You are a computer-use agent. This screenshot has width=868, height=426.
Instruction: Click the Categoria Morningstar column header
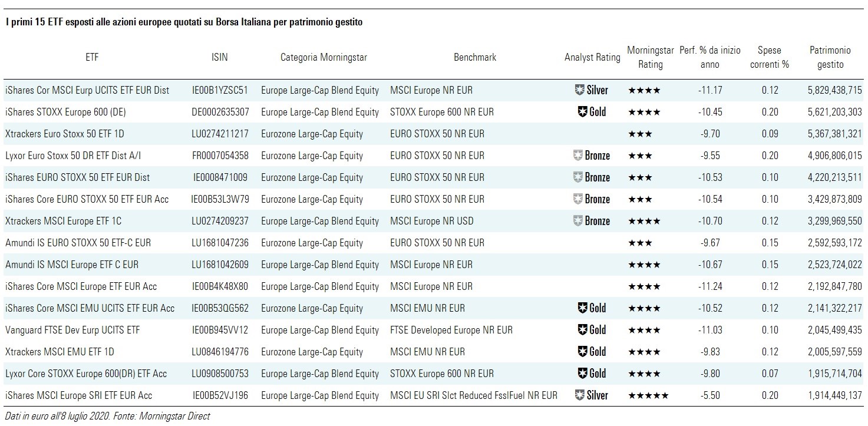point(324,57)
